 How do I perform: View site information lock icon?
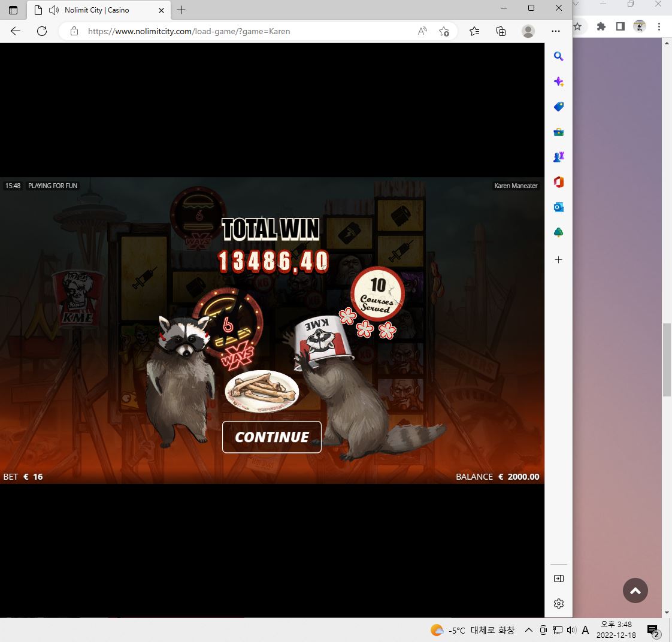click(74, 31)
